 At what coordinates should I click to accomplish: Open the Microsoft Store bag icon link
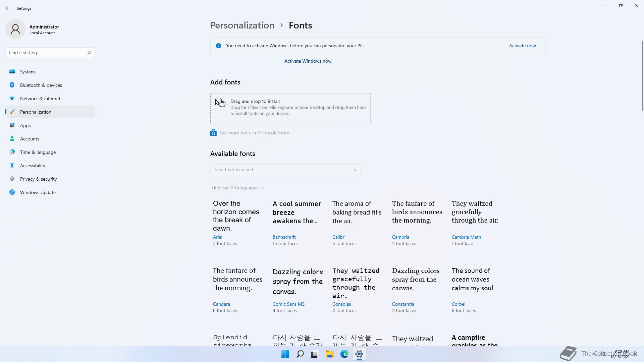[213, 133]
